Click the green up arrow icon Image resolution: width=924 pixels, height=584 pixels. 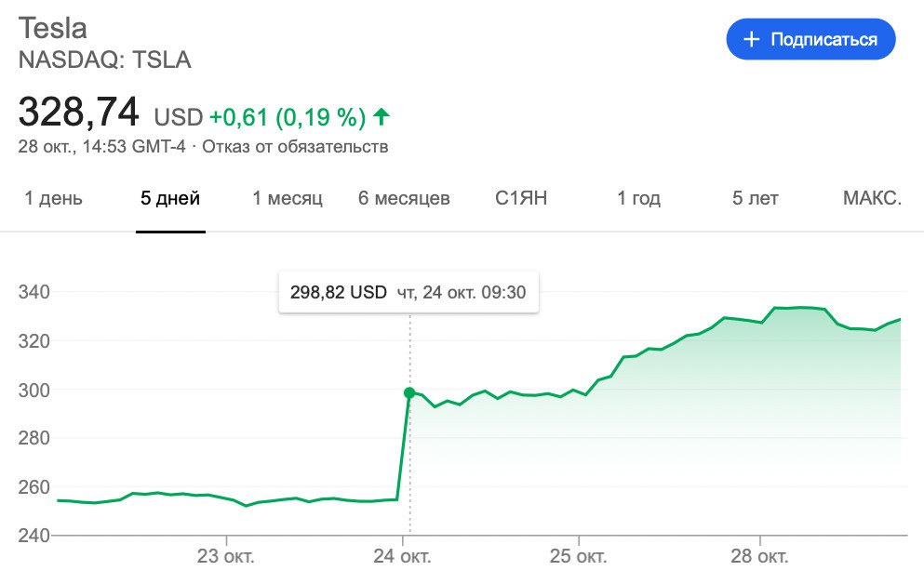click(381, 116)
